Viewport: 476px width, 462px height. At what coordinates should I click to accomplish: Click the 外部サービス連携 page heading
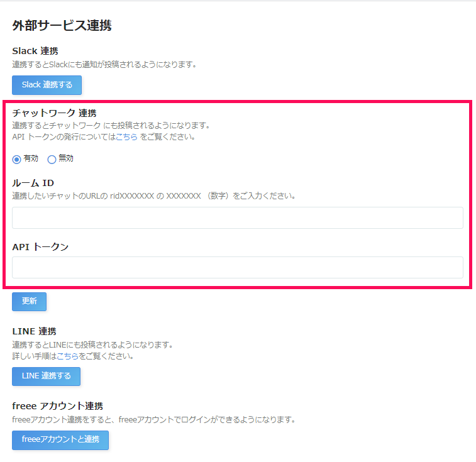click(x=62, y=25)
